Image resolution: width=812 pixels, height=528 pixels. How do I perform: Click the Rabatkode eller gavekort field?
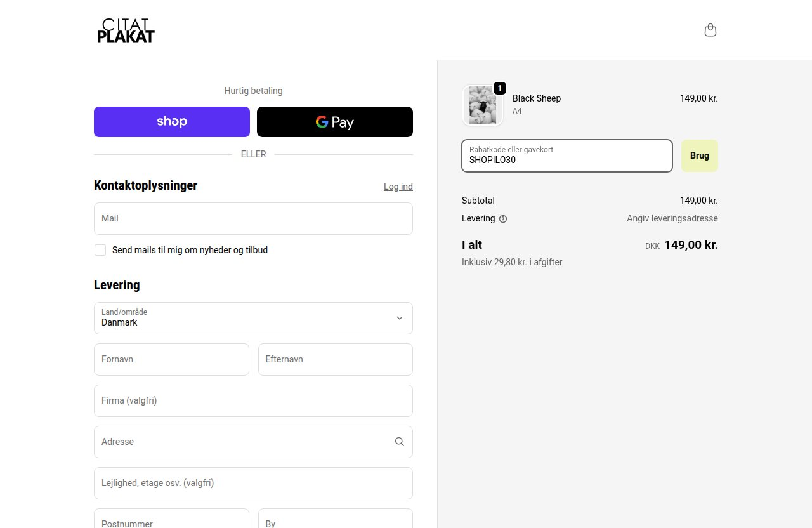[567, 155]
